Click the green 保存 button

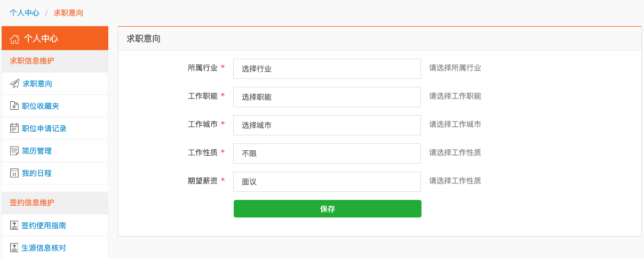(x=328, y=209)
